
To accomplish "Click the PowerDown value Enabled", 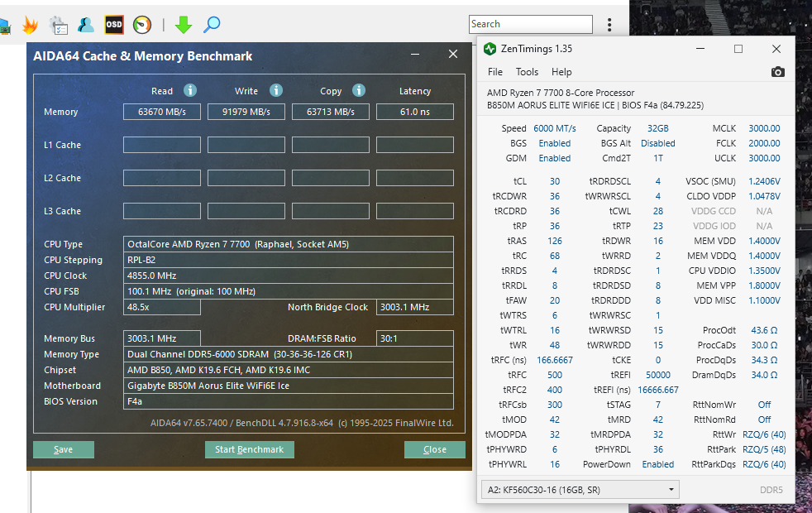I will click(x=657, y=465).
